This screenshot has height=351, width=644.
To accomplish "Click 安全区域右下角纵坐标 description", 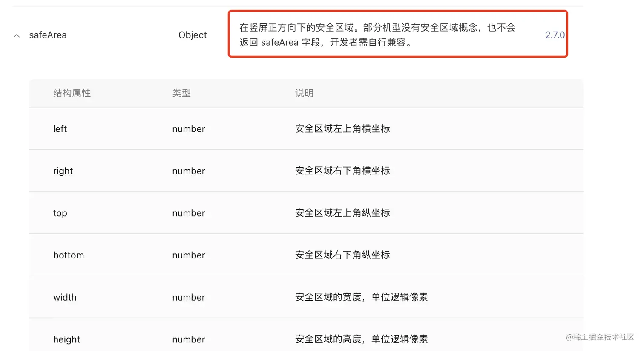I will point(342,255).
